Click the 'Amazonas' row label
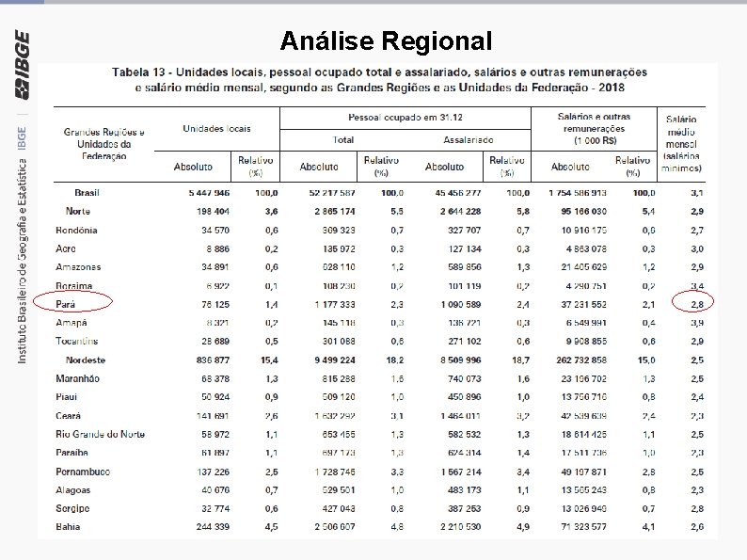This screenshot has height=560, width=747. [78, 267]
